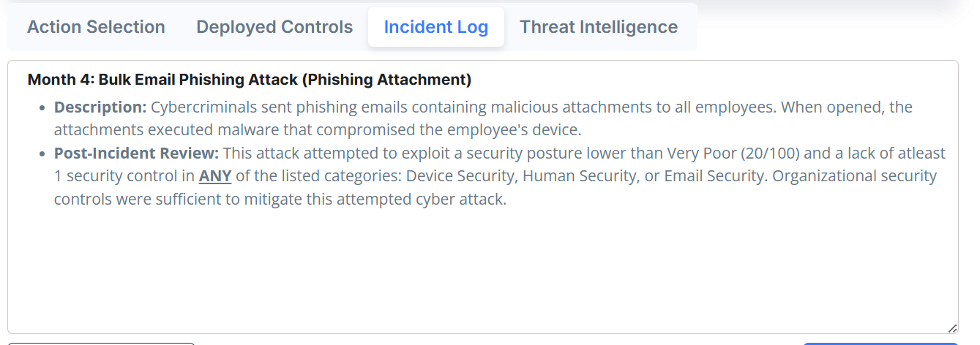Click the resize handle of the log box
980x345 pixels.
[x=952, y=328]
